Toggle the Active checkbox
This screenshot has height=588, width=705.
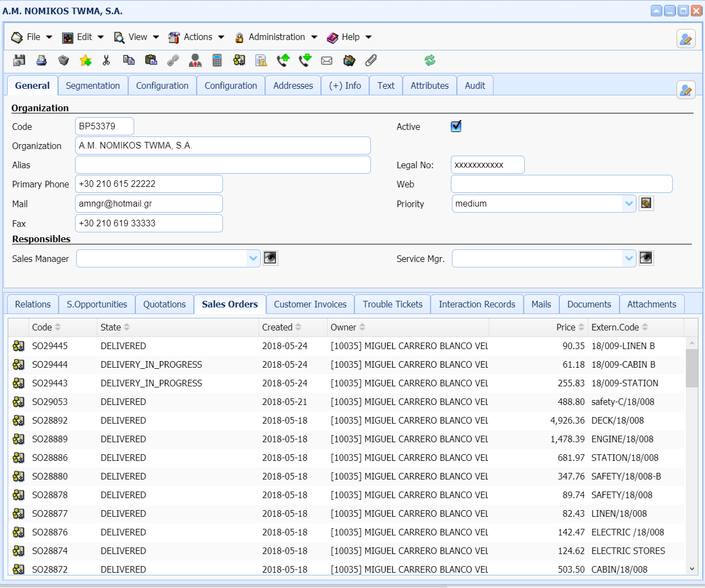pyautogui.click(x=456, y=127)
